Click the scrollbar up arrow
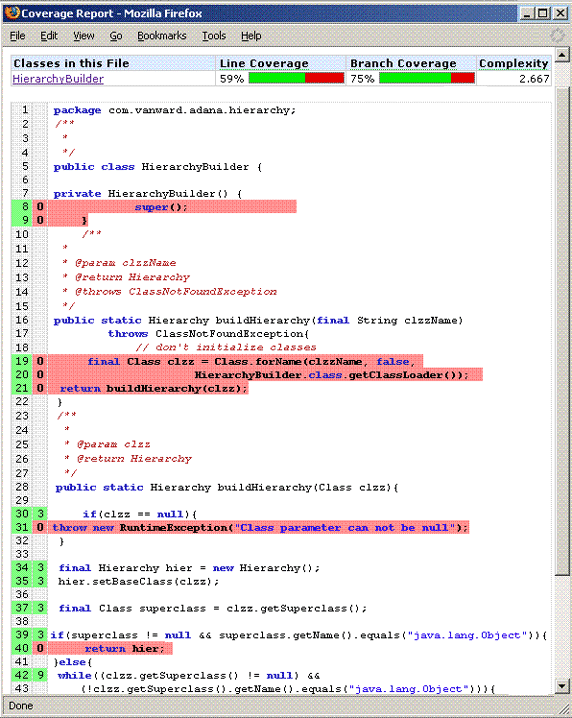The height and width of the screenshot is (718, 572). coord(562,55)
